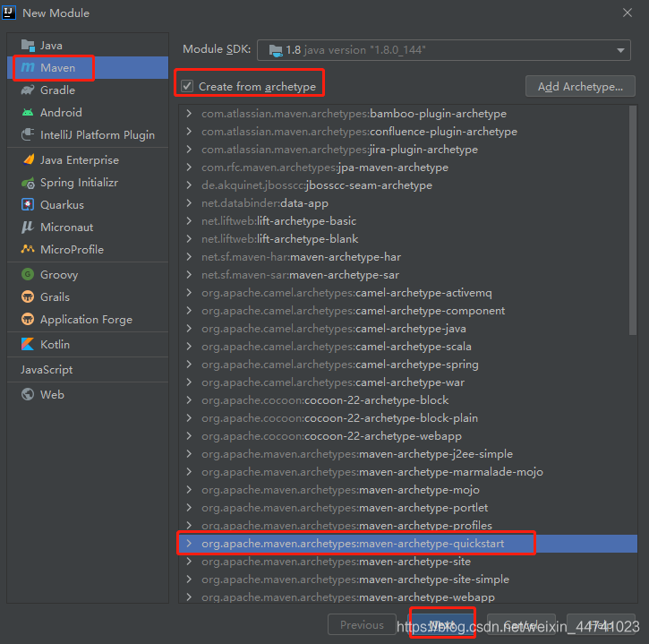Expand the jpa-maven-archetype node
The height and width of the screenshot is (644, 649).
(189, 167)
